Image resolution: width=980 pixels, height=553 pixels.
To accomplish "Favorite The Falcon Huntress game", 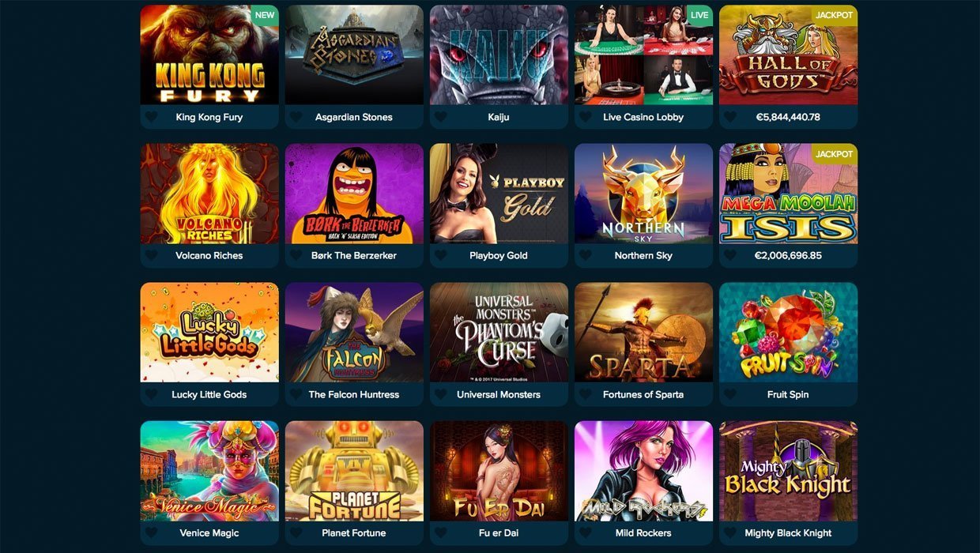I will pyautogui.click(x=296, y=394).
